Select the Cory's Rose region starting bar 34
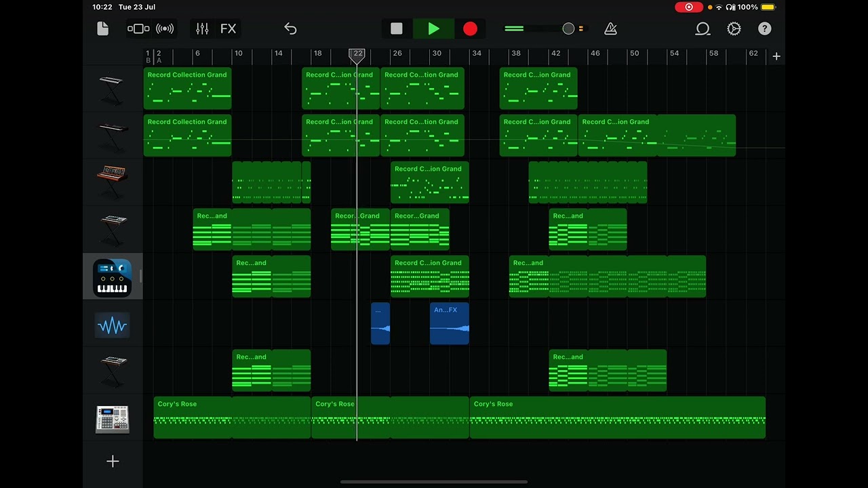This screenshot has height=488, width=868. [617, 418]
